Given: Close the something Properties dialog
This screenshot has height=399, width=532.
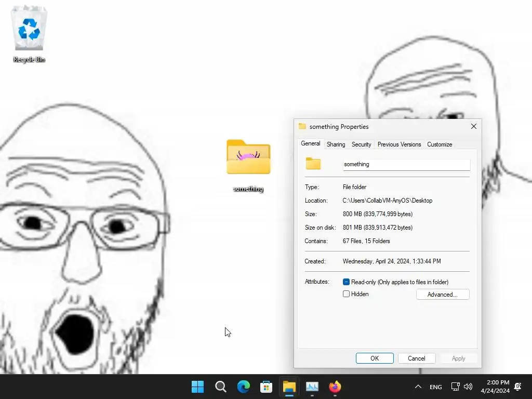Looking at the screenshot, I should point(474,126).
